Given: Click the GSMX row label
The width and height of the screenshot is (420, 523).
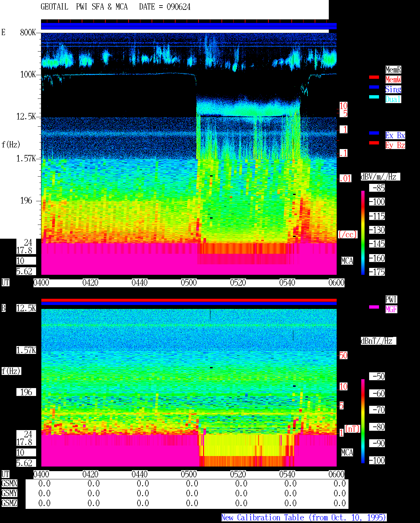Looking at the screenshot, I should pos(10,484).
